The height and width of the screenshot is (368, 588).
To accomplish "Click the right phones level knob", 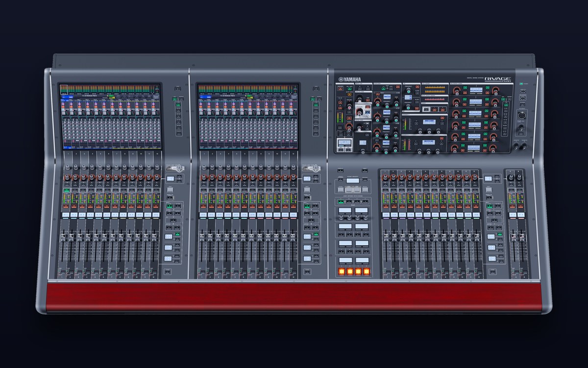I will coord(524,147).
